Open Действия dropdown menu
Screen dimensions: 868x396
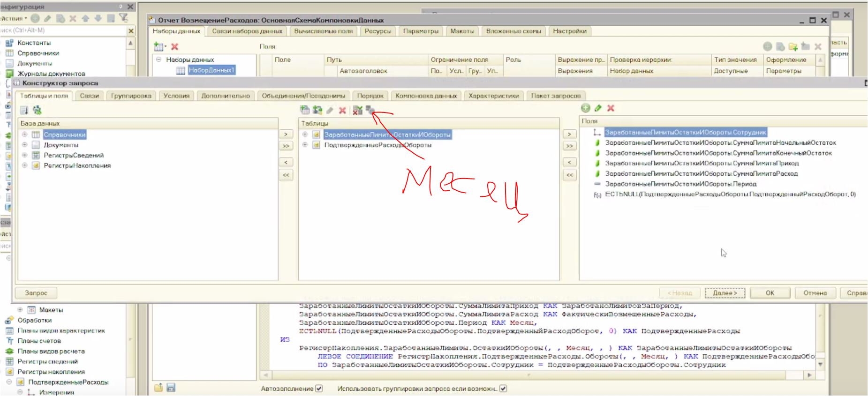pyautogui.click(x=14, y=18)
